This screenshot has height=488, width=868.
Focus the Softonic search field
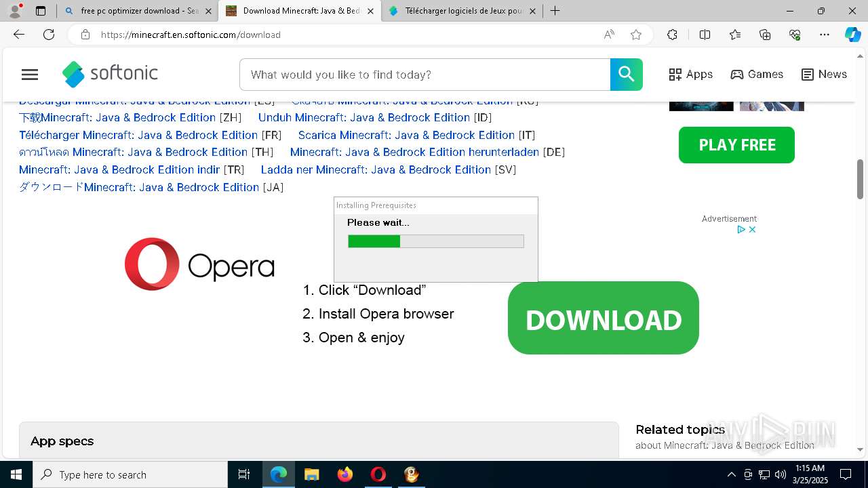pyautogui.click(x=425, y=75)
